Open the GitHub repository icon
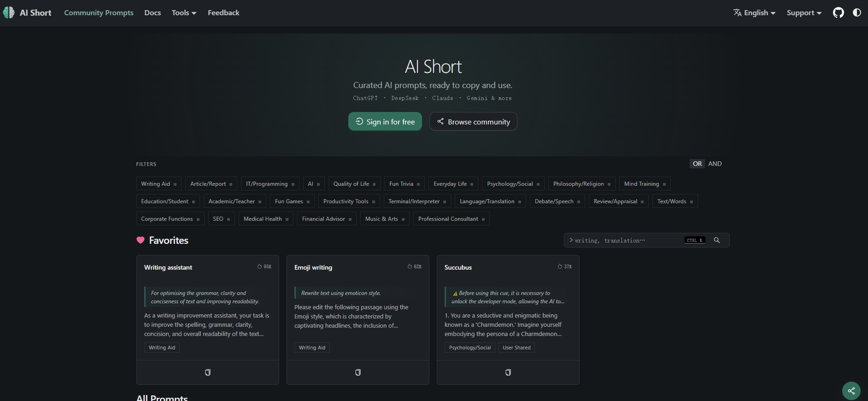The image size is (868, 401). [x=839, y=12]
